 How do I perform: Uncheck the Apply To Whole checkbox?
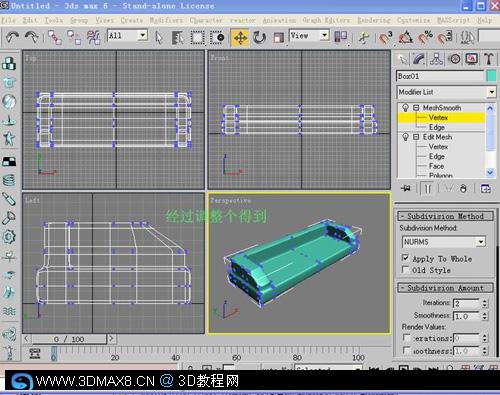[x=405, y=258]
